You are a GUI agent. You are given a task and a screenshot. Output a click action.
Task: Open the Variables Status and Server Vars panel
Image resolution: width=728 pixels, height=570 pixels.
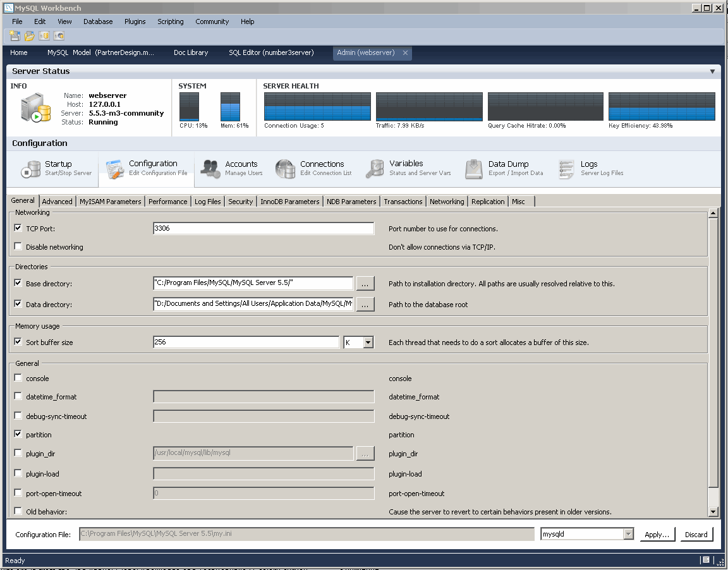(x=397, y=168)
